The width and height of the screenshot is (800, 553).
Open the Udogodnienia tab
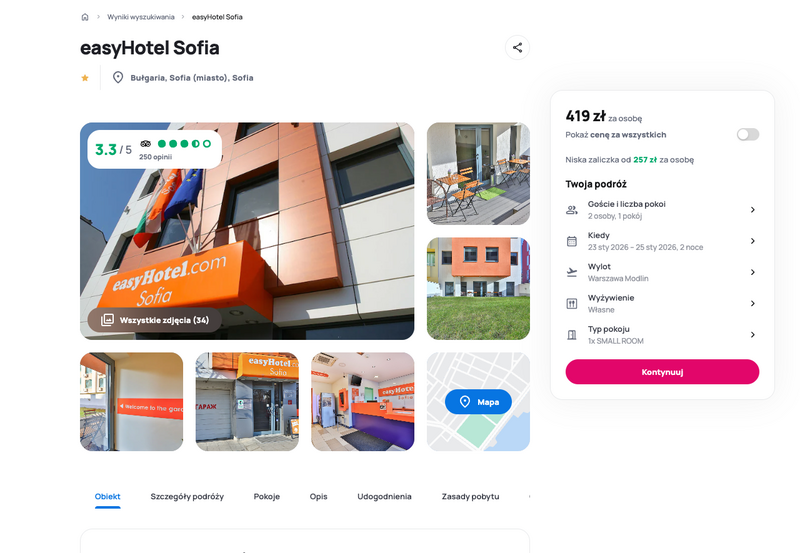(x=384, y=496)
